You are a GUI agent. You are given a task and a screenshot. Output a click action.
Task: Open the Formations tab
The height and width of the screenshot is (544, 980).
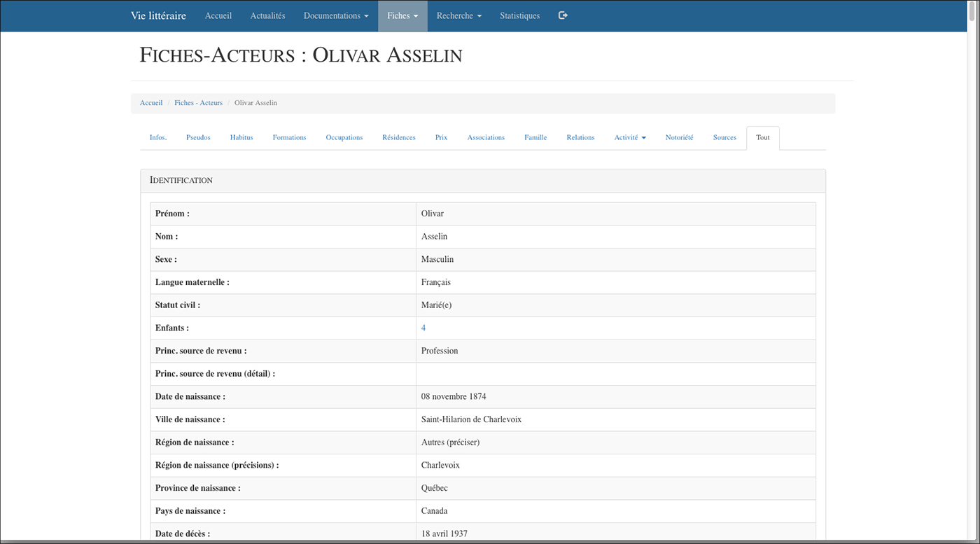click(289, 137)
